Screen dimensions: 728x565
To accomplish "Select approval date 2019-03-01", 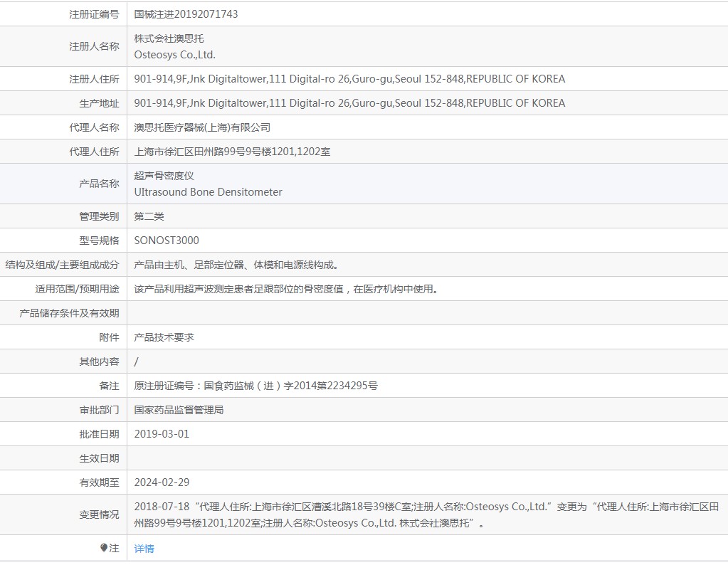I will [162, 434].
